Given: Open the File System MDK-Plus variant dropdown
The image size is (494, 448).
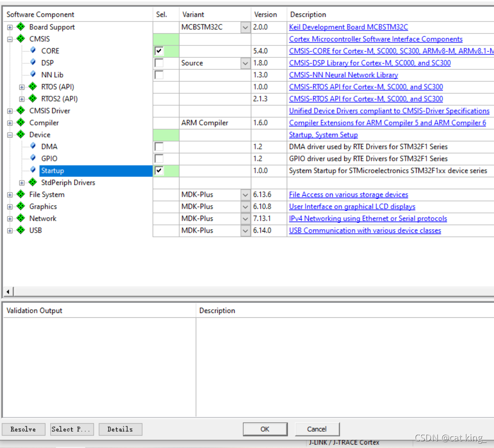Looking at the screenshot, I should tap(246, 195).
